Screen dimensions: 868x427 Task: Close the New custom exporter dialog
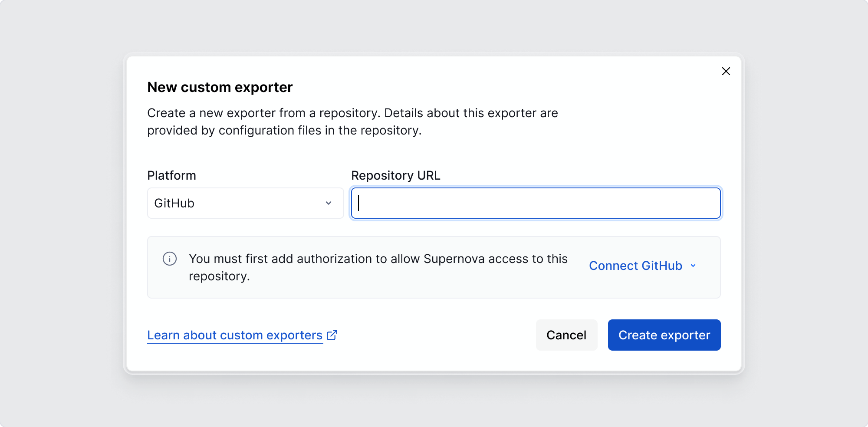click(x=726, y=71)
